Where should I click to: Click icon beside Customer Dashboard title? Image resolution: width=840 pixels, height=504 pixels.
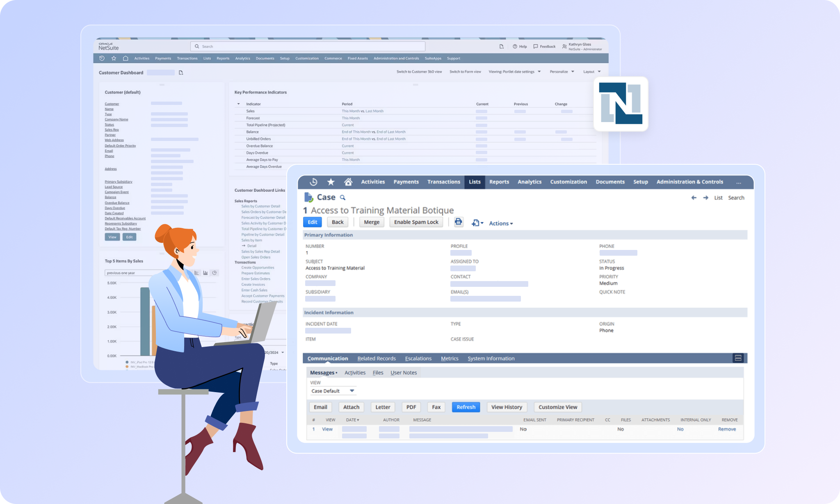click(x=181, y=73)
